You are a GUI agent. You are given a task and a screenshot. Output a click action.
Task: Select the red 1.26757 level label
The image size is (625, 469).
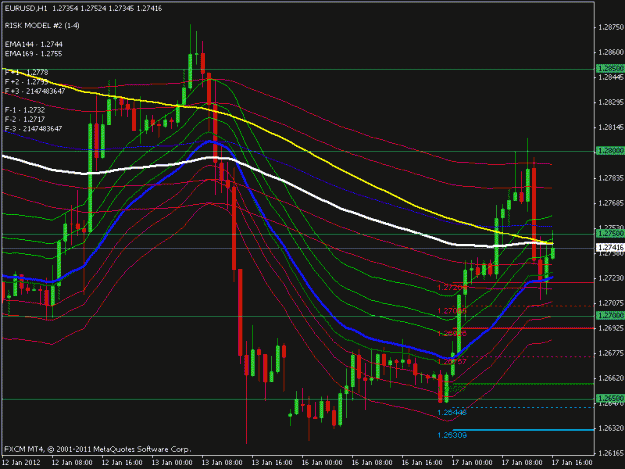point(452,362)
